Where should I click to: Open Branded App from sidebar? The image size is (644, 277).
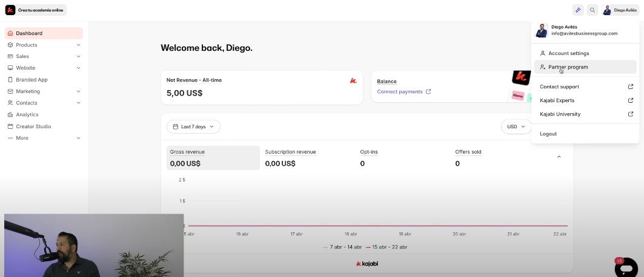pos(32,80)
